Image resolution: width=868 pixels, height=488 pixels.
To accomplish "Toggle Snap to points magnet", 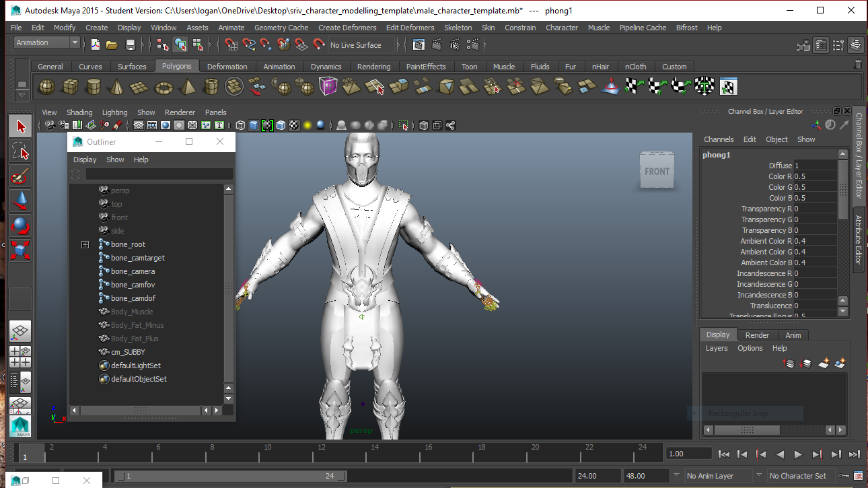I will 266,45.
